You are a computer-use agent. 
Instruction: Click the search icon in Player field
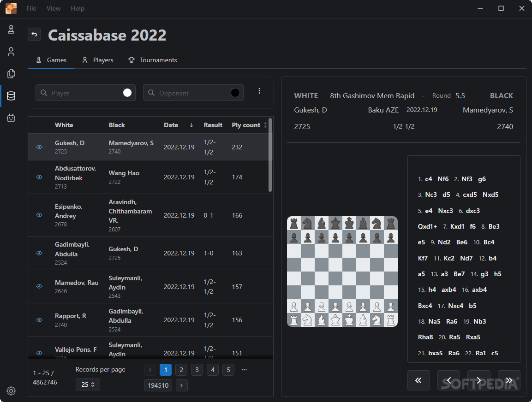[44, 93]
